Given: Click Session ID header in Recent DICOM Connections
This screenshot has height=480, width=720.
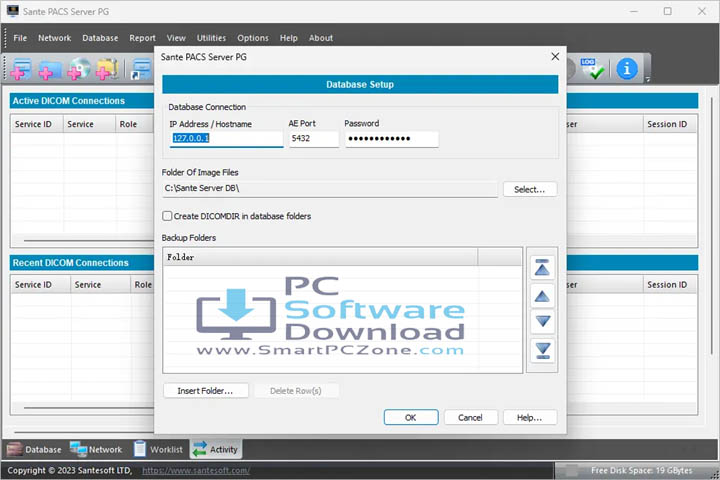Looking at the screenshot, I should pos(669,284).
